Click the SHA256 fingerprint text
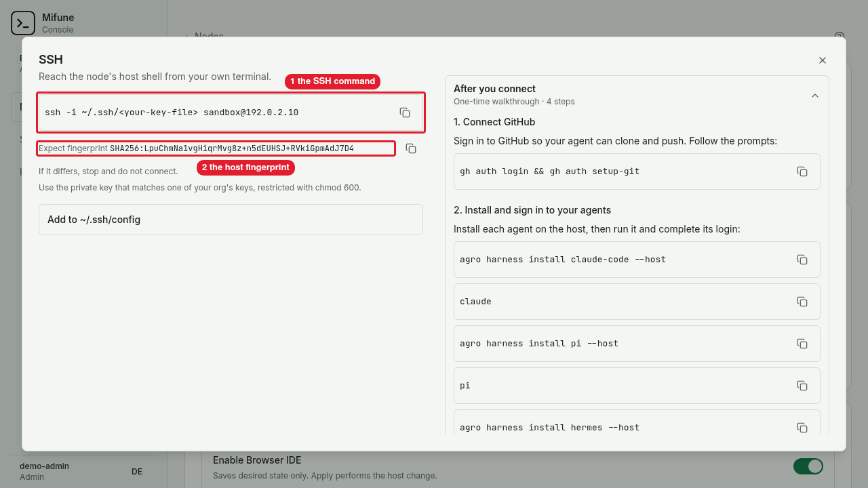Viewport: 868px width, 488px height. (232, 148)
